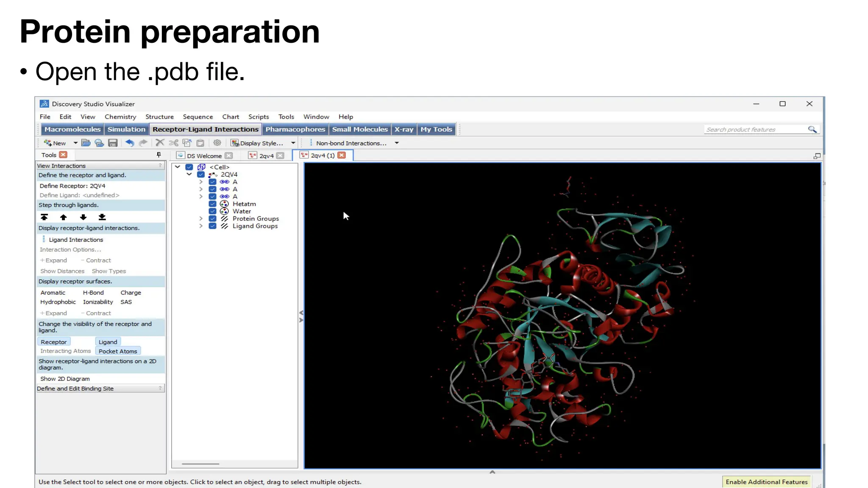Screen dimensions: 868x488
Task: Expand the Ligand Groups node
Action: (x=201, y=226)
